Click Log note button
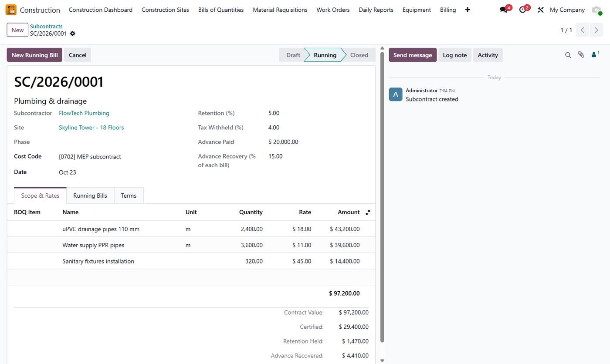This screenshot has height=364, width=610. pos(454,55)
